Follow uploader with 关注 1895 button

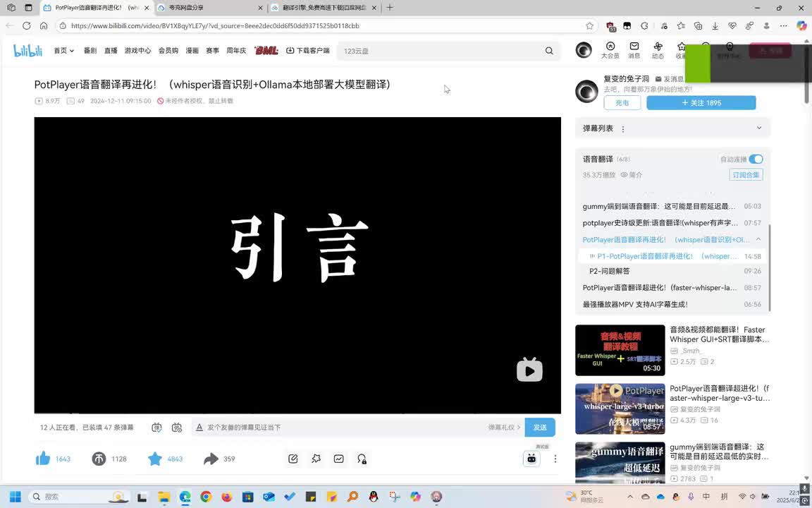(x=701, y=102)
